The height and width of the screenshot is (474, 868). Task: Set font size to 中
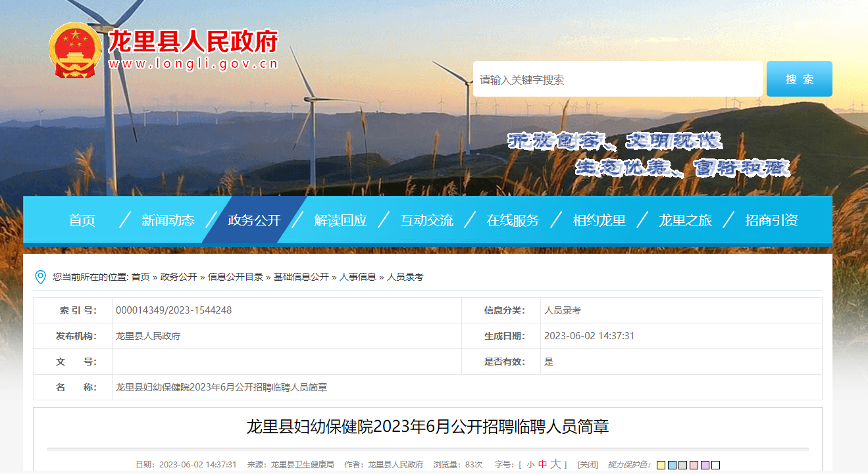tap(542, 465)
